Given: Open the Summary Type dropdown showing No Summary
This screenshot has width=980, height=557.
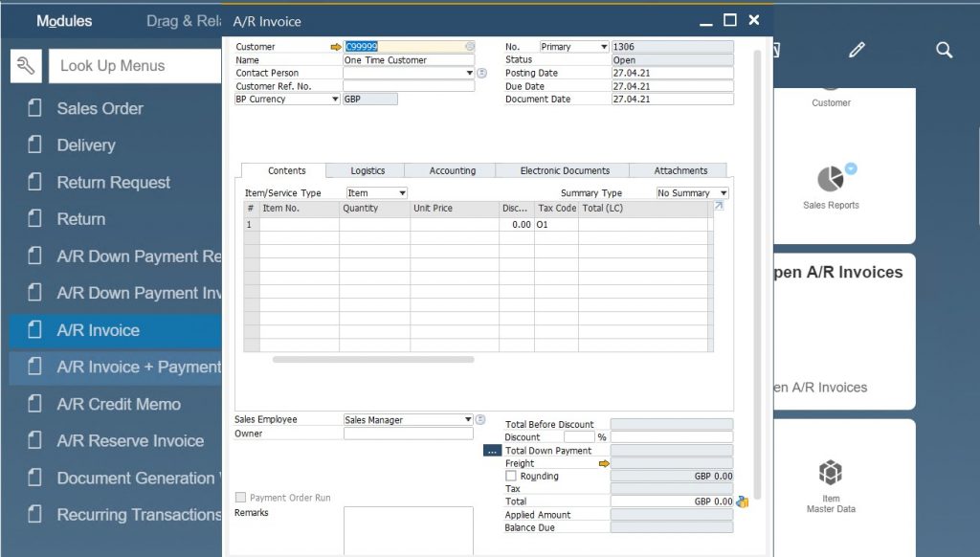Looking at the screenshot, I should [723, 192].
